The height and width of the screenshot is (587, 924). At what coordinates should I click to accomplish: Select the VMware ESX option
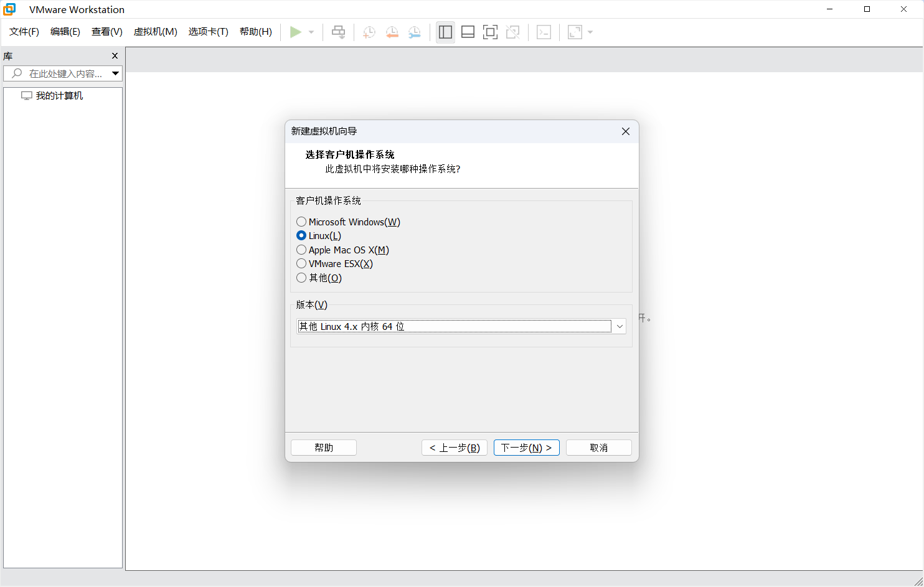click(x=301, y=263)
